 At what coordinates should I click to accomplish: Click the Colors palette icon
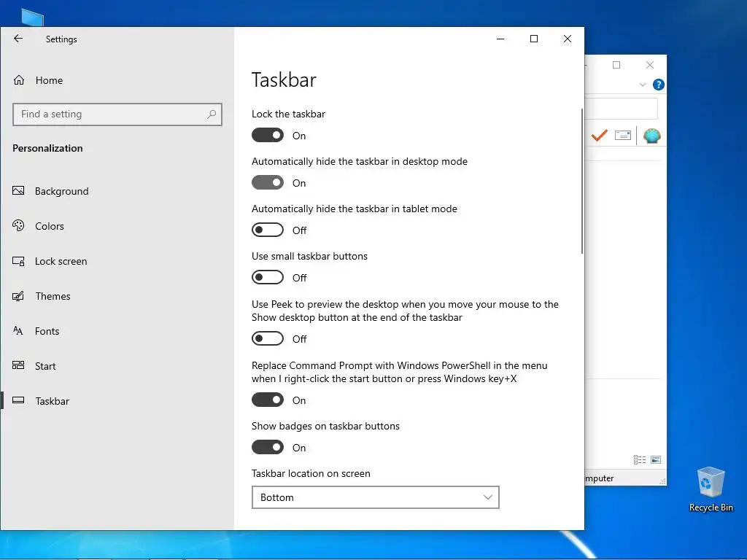[18, 225]
